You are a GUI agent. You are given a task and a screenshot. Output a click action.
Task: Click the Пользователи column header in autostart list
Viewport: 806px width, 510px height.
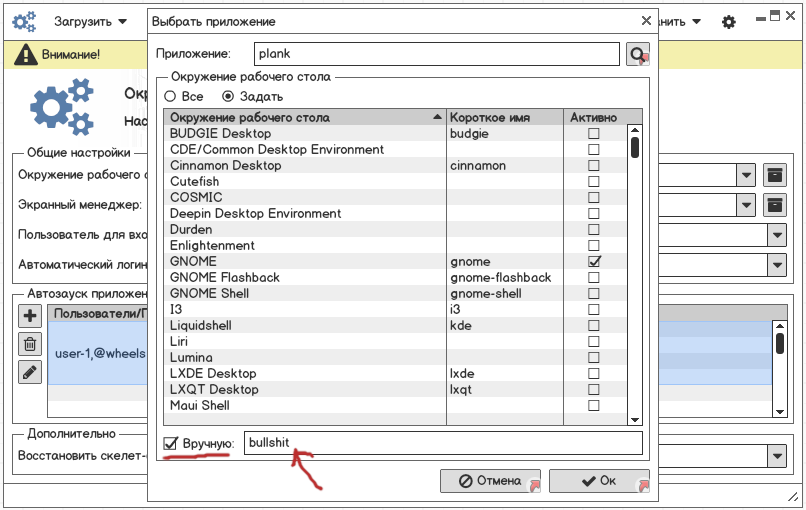[x=98, y=314]
